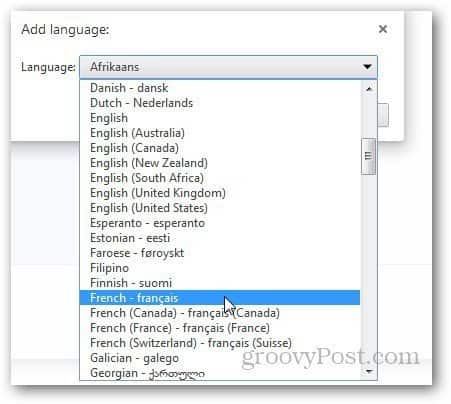Click the scrollbar up arrow
451x404 pixels.
pos(369,89)
